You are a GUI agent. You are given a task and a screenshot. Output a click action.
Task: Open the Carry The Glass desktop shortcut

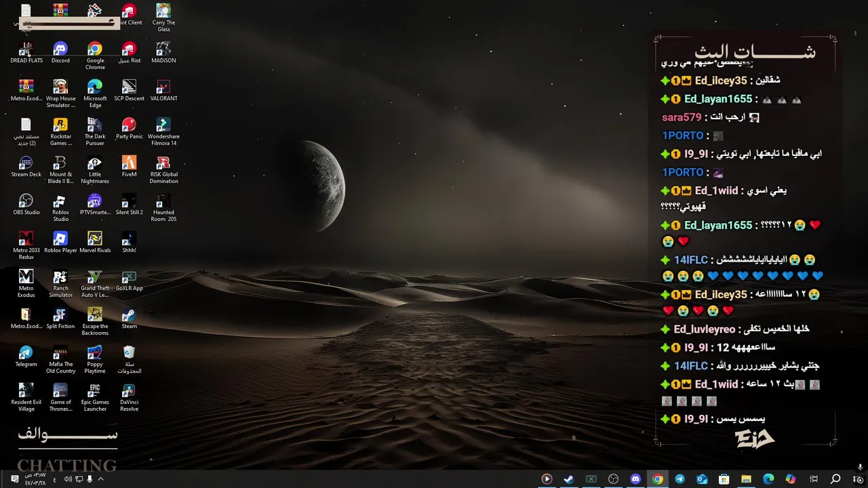(x=163, y=18)
